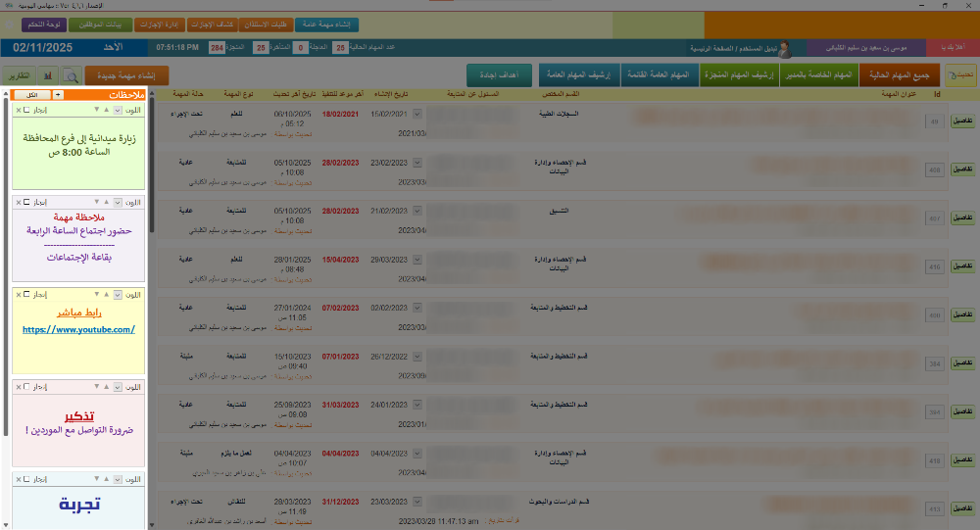Close the first green note with X
Screen dimensions: 980x530
(x=18, y=110)
